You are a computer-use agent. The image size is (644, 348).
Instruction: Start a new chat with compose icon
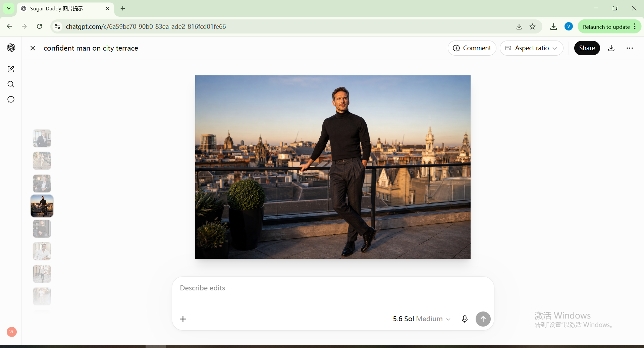[x=11, y=69]
